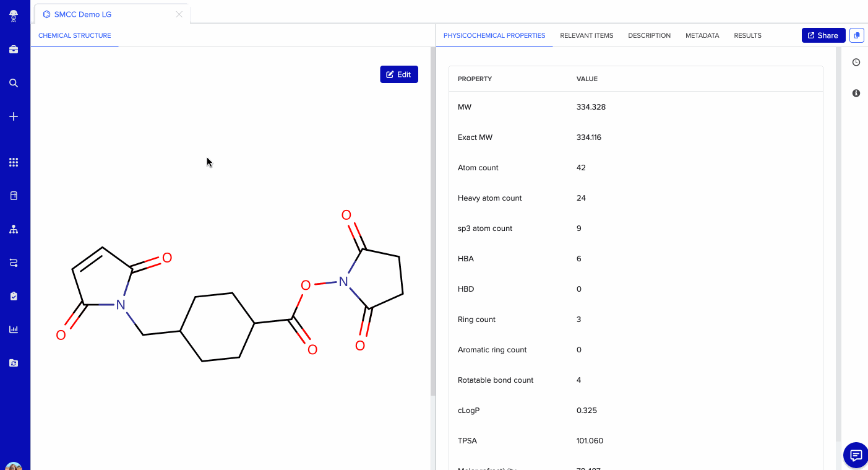Click the search magnifier in sidebar
868x470 pixels.
point(14,83)
